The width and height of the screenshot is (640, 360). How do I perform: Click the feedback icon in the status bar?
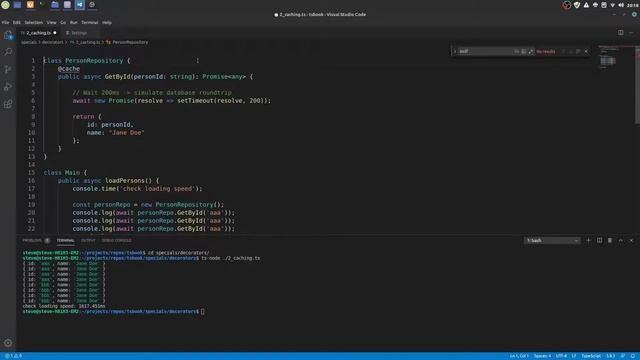tap(623, 356)
